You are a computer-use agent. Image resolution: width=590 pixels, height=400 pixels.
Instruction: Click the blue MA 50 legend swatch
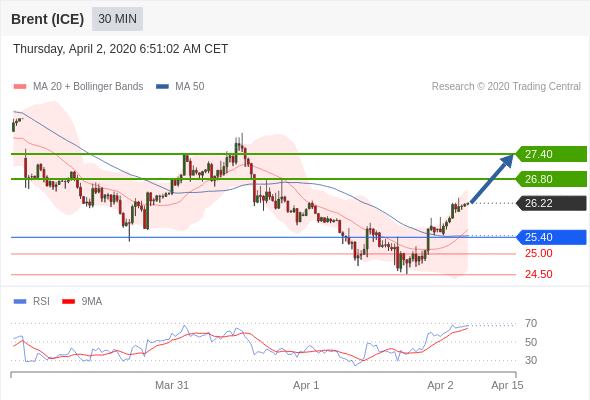[x=162, y=87]
